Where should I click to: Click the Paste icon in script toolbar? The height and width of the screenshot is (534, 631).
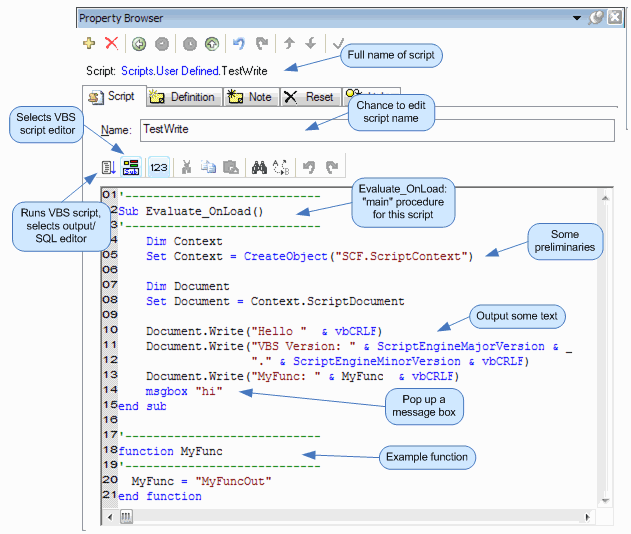pyautogui.click(x=231, y=167)
